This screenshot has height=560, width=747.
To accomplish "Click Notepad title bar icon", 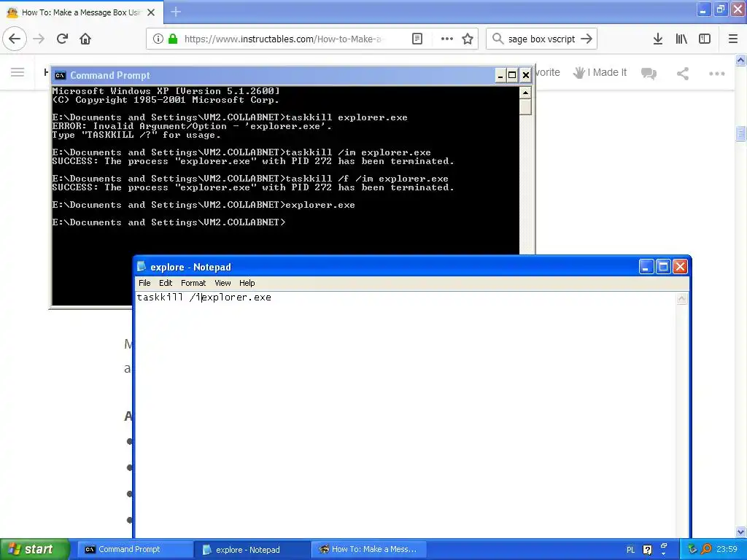I will [142, 267].
